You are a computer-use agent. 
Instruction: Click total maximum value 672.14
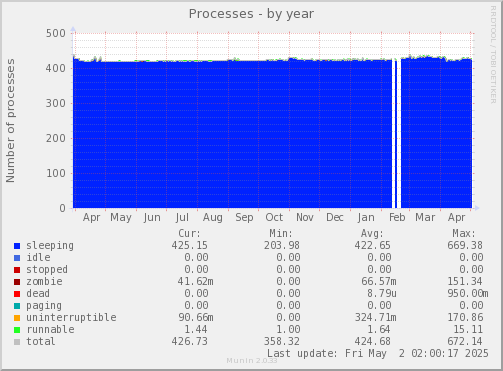tap(465, 341)
